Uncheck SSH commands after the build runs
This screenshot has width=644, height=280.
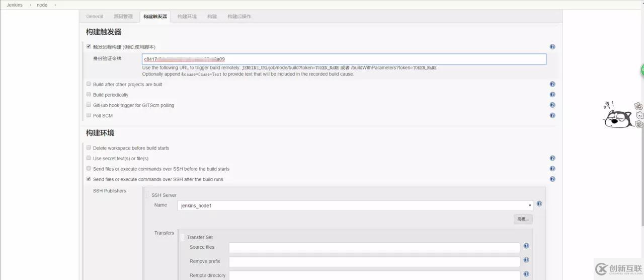89,179
